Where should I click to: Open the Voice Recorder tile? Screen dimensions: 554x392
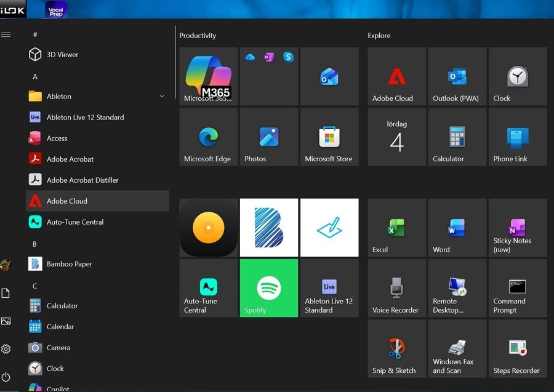pyautogui.click(x=397, y=288)
